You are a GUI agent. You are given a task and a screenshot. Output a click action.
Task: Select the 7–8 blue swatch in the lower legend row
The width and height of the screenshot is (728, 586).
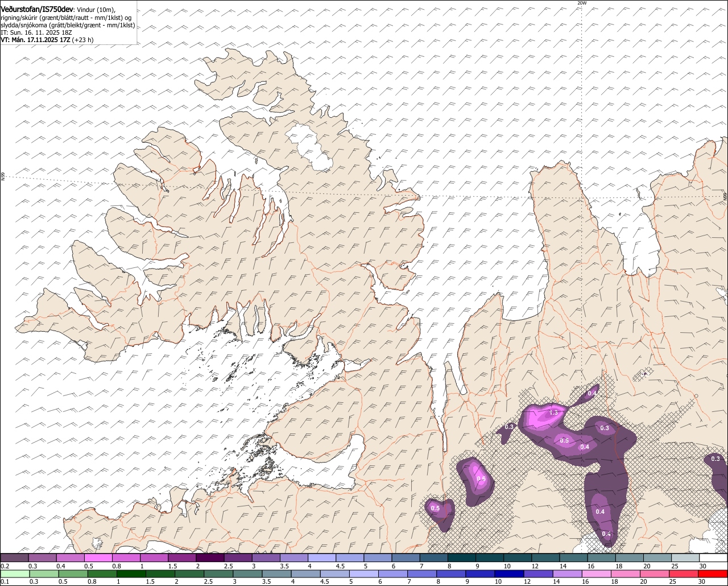coord(423,573)
